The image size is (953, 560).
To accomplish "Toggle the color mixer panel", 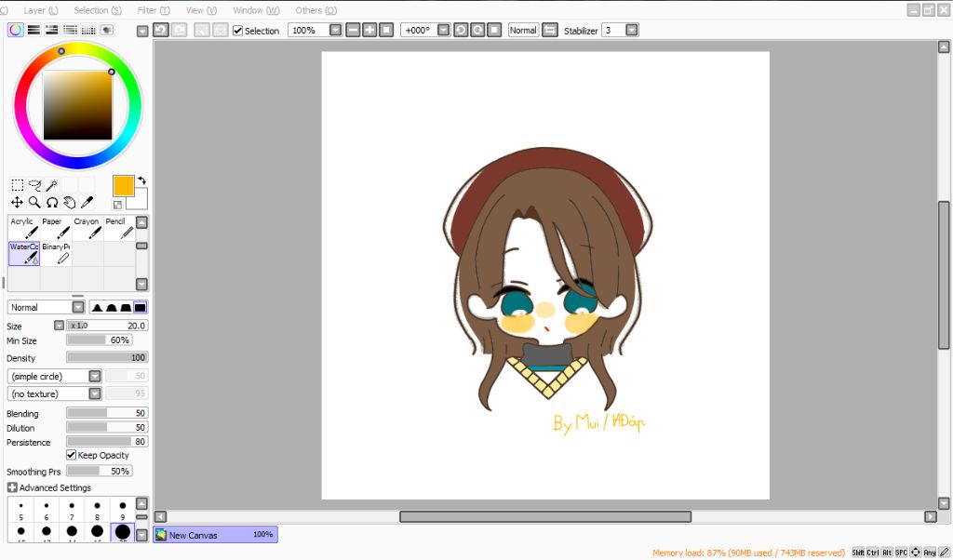I will [70, 30].
